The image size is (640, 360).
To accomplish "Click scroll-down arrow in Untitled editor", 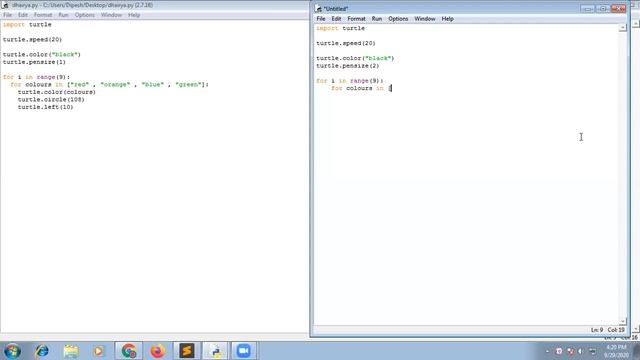I will 622,321.
